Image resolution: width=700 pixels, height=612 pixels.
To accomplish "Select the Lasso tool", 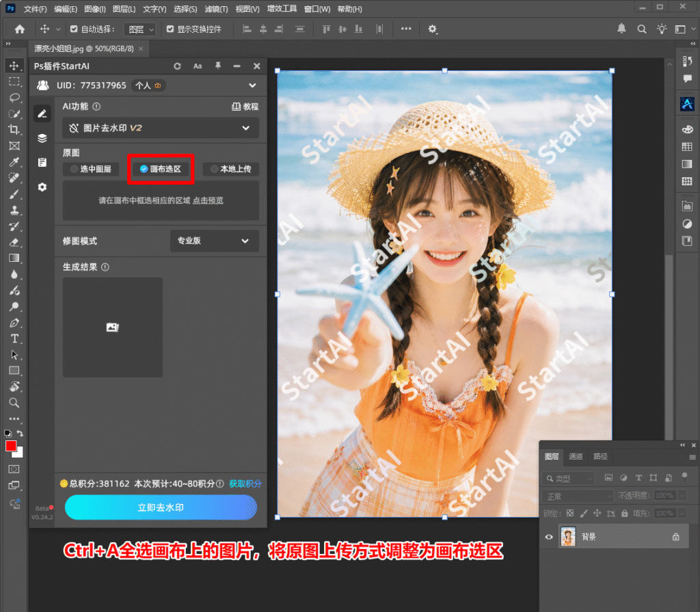I will (x=14, y=98).
